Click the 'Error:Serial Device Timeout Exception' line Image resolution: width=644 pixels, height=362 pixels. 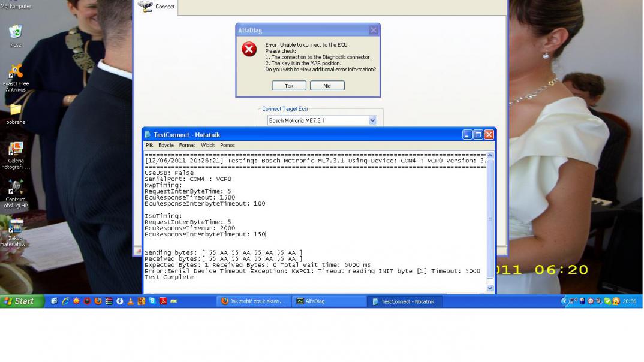[x=312, y=271]
